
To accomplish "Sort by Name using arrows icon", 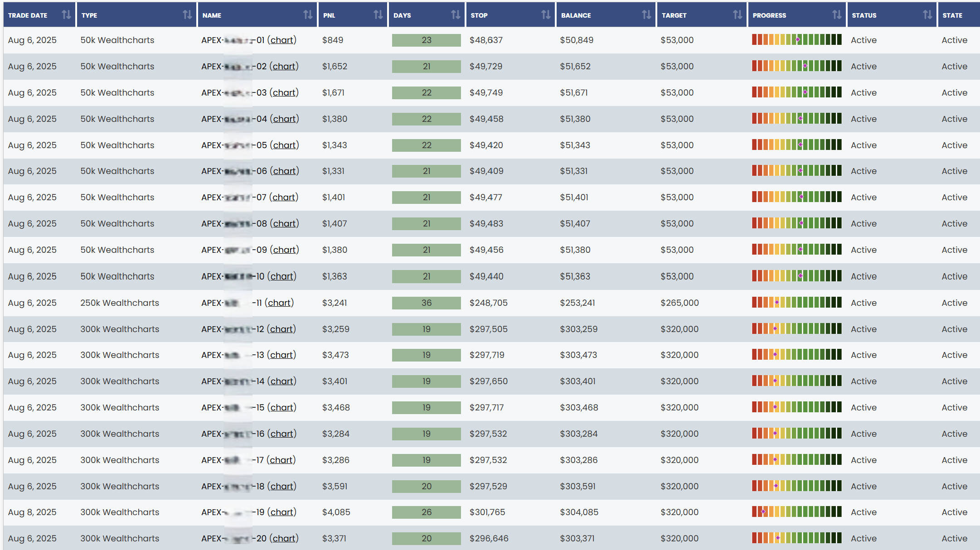I will (308, 15).
